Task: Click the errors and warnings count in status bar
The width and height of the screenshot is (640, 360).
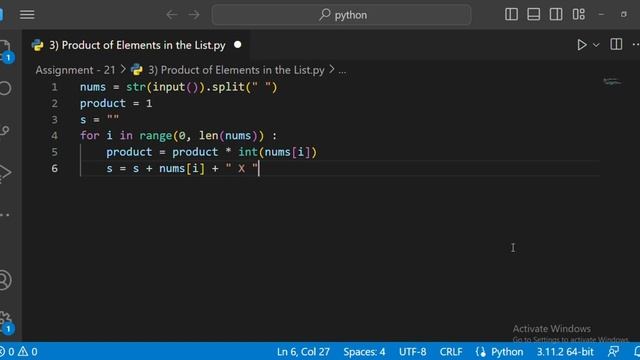Action: [x=19, y=351]
